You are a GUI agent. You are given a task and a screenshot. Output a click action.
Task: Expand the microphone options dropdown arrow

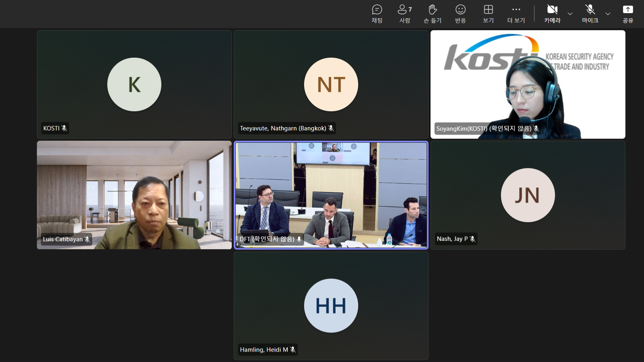click(x=608, y=14)
